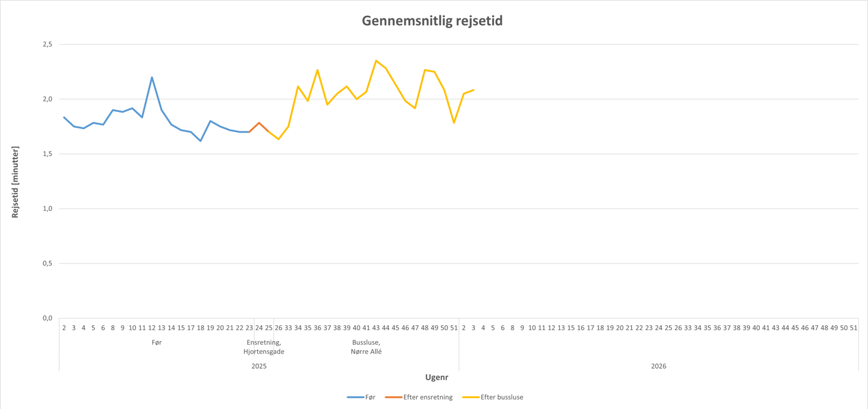
Task: Click the 2,5 value on the vertical axis
Action: click(x=47, y=45)
